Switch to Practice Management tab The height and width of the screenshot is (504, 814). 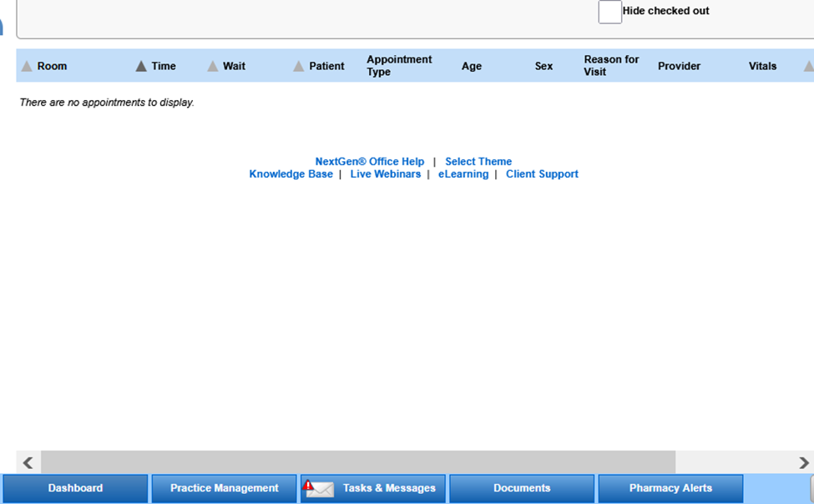224,488
